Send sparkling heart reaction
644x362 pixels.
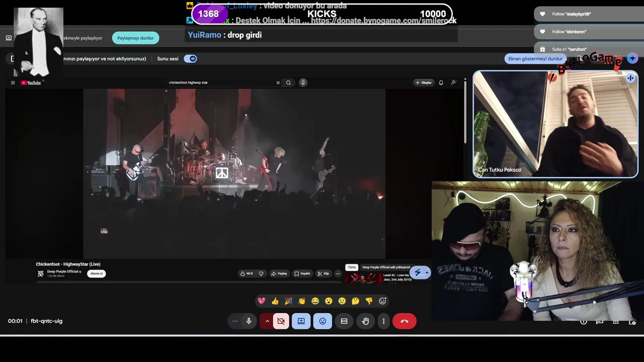[261, 301]
